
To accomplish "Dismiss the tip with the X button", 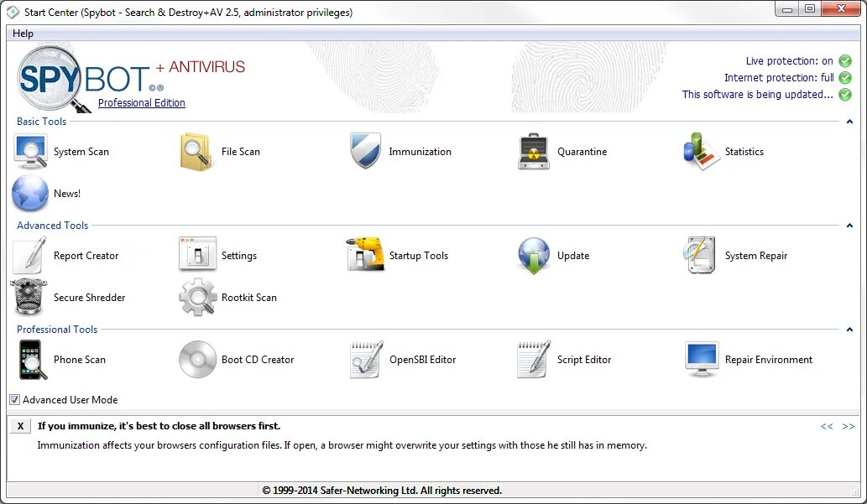I will tap(20, 426).
